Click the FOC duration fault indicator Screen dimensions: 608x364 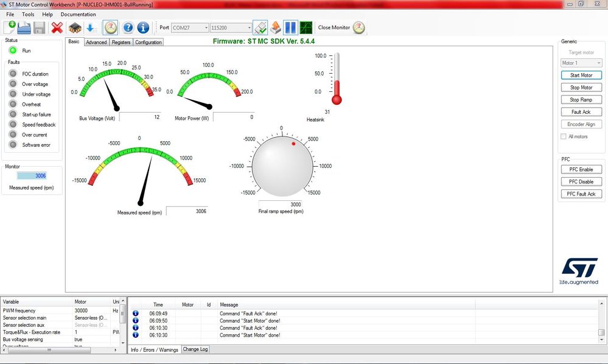13,74
